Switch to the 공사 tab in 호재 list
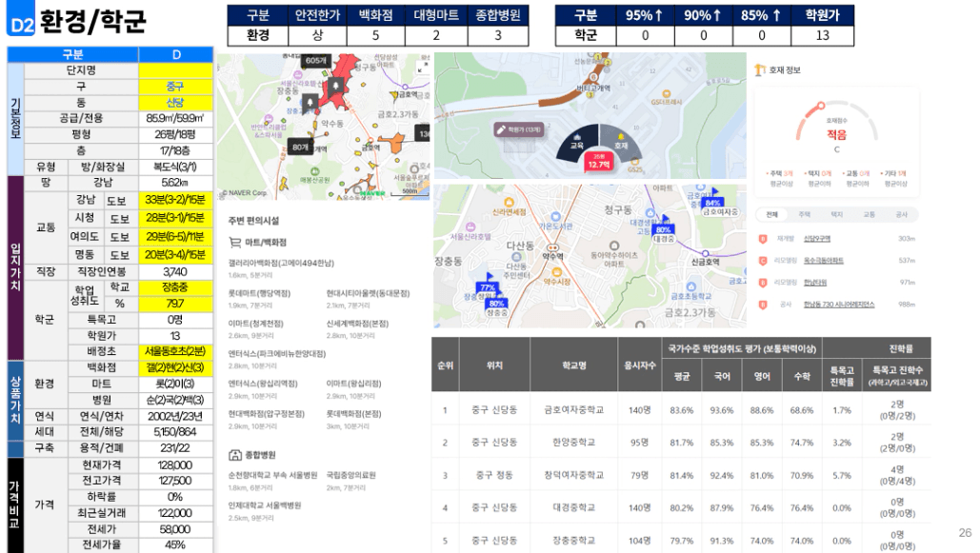 point(901,214)
